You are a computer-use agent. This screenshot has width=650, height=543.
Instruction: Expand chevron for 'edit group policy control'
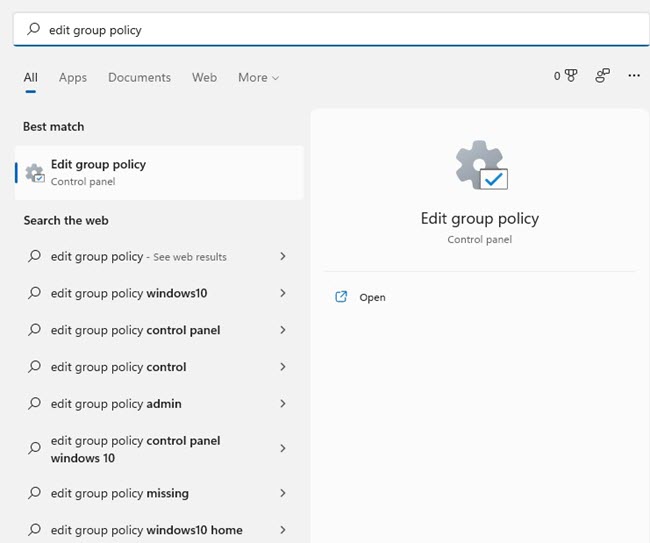(x=283, y=367)
